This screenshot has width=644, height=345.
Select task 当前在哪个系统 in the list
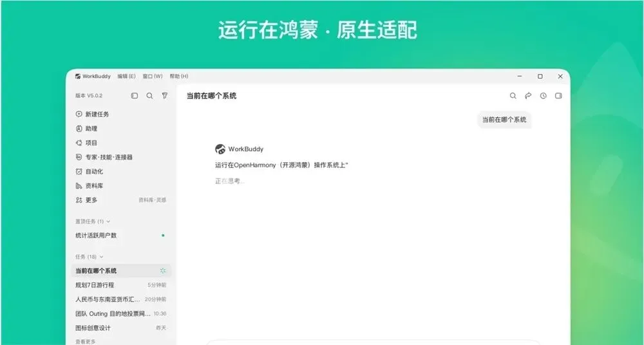pos(121,271)
